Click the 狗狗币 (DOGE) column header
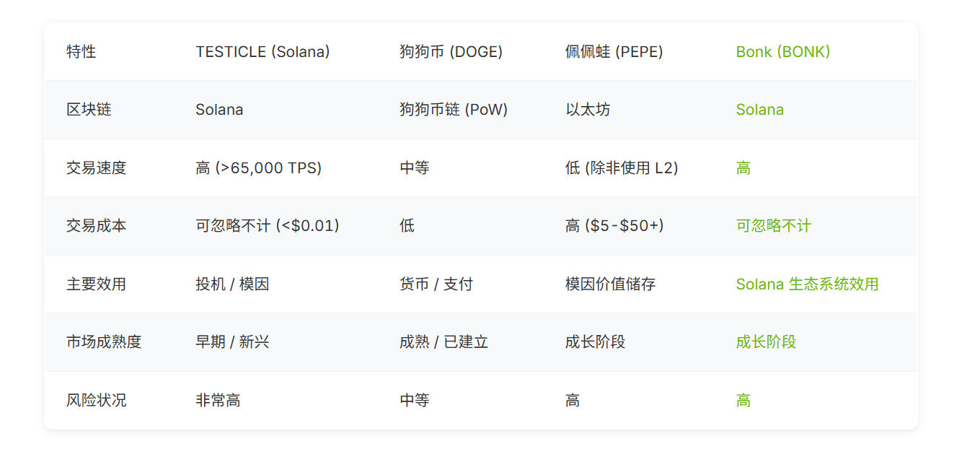980x449 pixels. (x=451, y=52)
